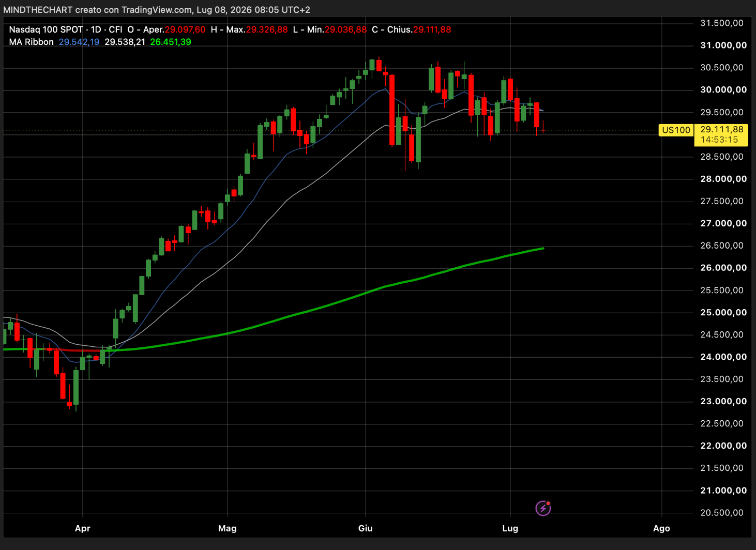Select the current price tag 29.111,88

pos(722,130)
